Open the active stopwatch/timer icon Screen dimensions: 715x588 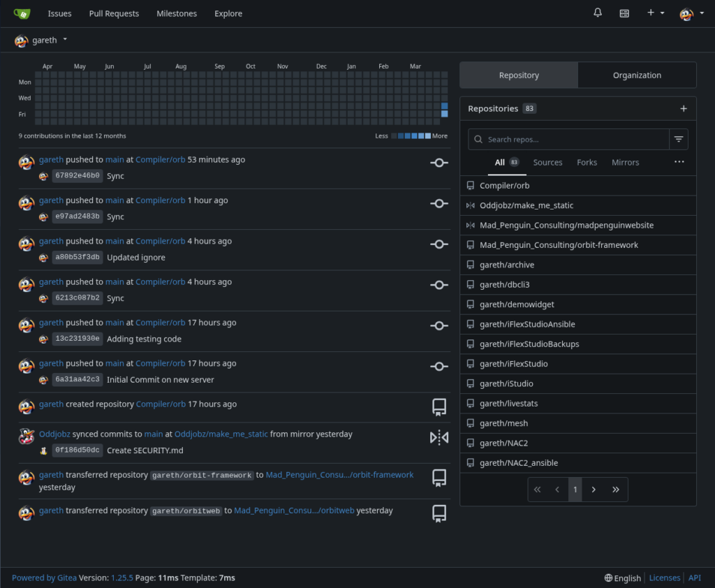[x=624, y=13]
